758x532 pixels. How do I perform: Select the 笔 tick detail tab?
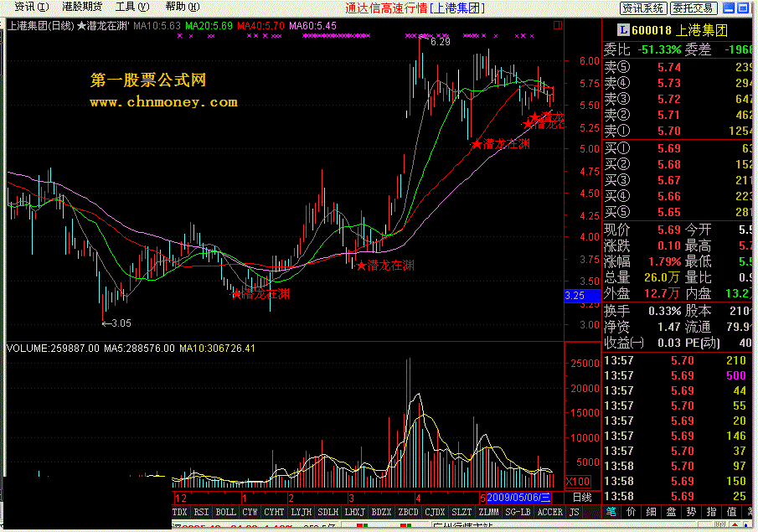pyautogui.click(x=611, y=512)
